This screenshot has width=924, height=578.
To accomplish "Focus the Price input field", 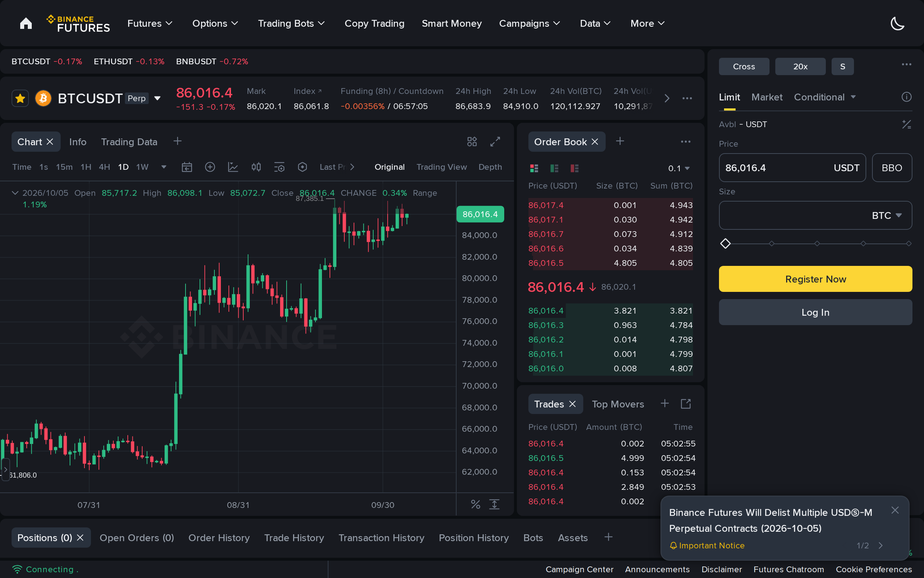I will (x=792, y=168).
